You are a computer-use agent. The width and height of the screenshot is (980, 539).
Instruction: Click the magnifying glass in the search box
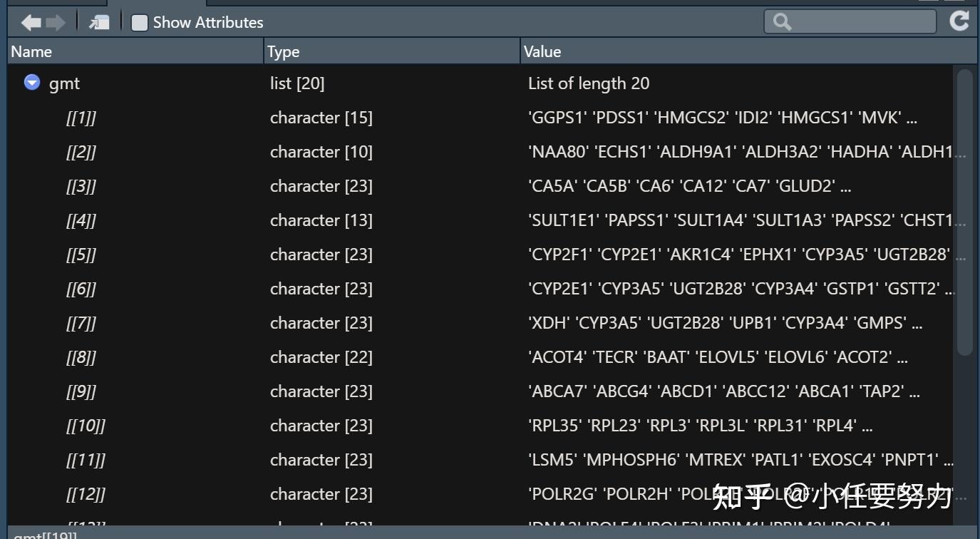click(x=780, y=21)
